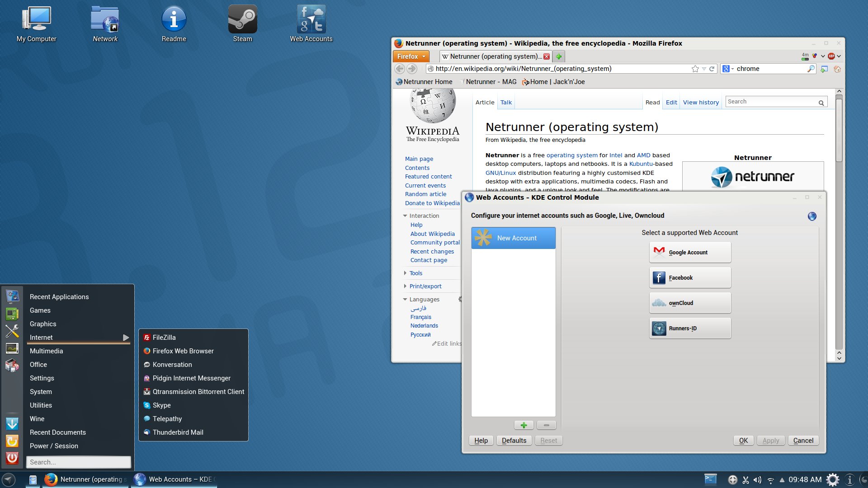The image size is (868, 488).
Task: Open the dropdown arrow beside the ABP icon
Action: 839,56
